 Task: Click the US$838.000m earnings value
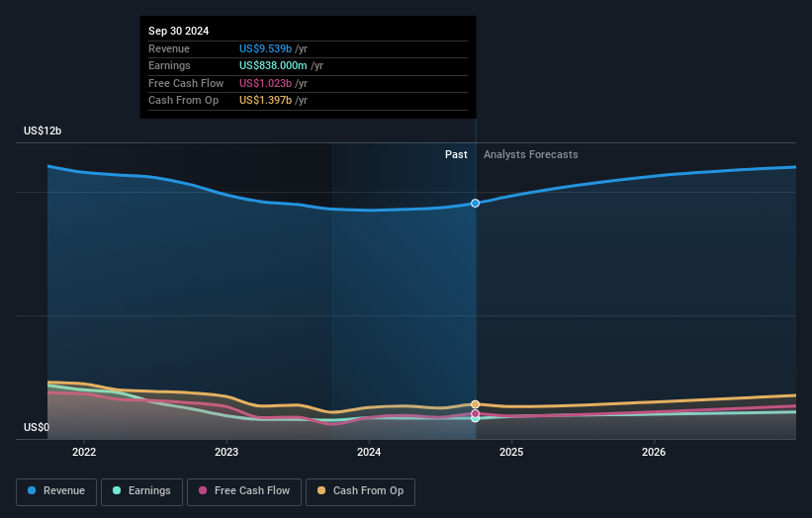tap(273, 65)
